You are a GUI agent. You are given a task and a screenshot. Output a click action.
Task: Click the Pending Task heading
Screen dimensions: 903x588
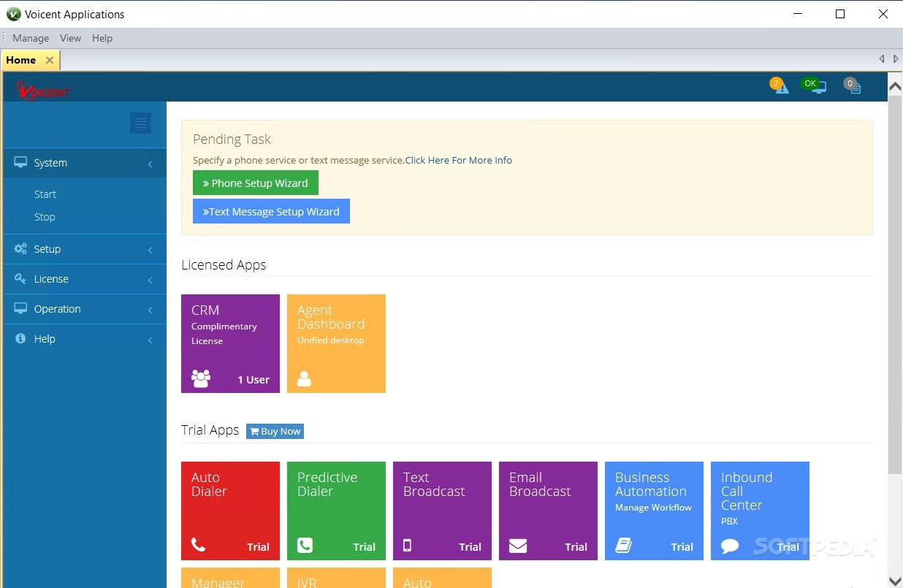point(232,139)
